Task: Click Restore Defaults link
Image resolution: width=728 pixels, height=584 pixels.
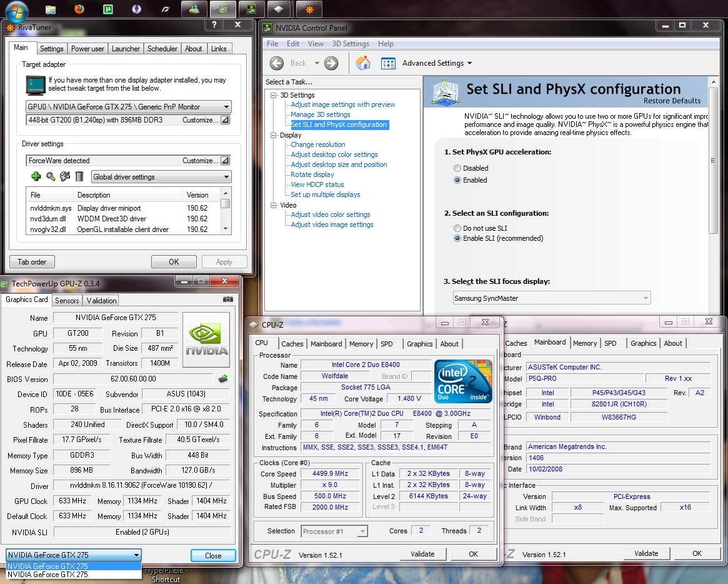Action: click(x=672, y=101)
